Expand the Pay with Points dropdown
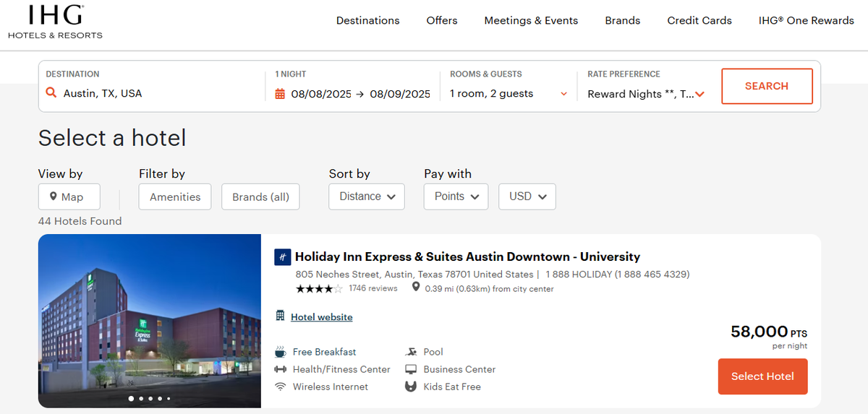 456,197
